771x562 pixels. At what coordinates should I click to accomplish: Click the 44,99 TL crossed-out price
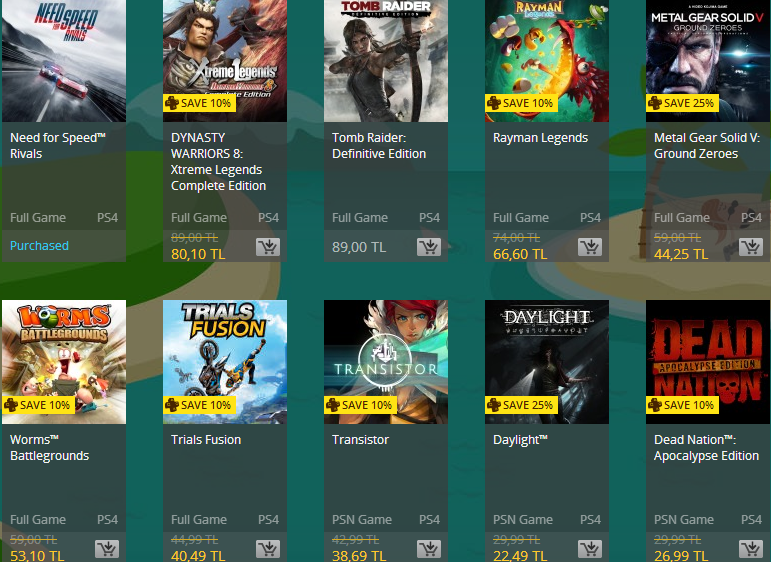point(194,539)
